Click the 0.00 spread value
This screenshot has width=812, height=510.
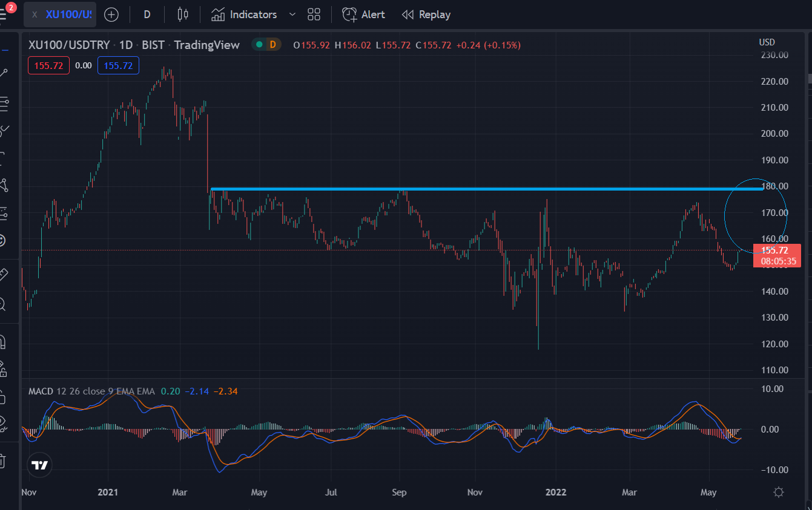84,65
